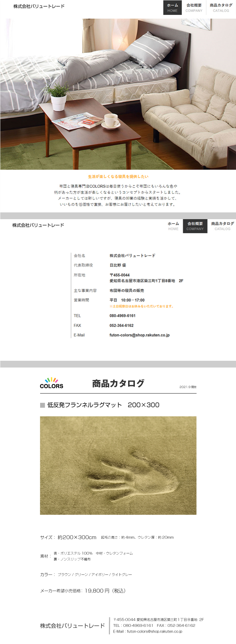Click the COLORS rainbow logo
This screenshot has width=236, height=644.
pyautogui.click(x=51, y=383)
